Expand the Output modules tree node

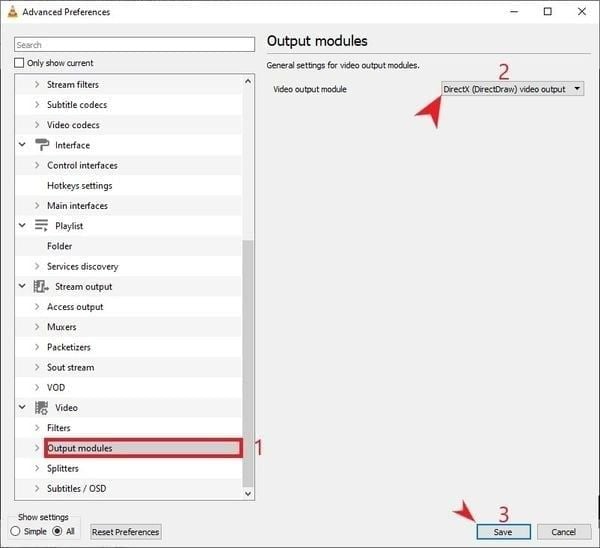38,448
